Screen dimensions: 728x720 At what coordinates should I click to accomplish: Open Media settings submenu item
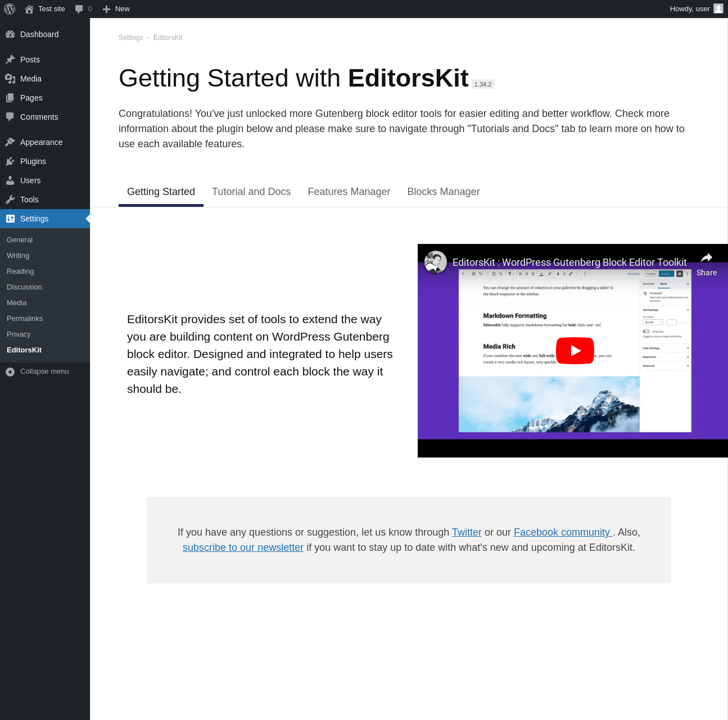(x=17, y=303)
